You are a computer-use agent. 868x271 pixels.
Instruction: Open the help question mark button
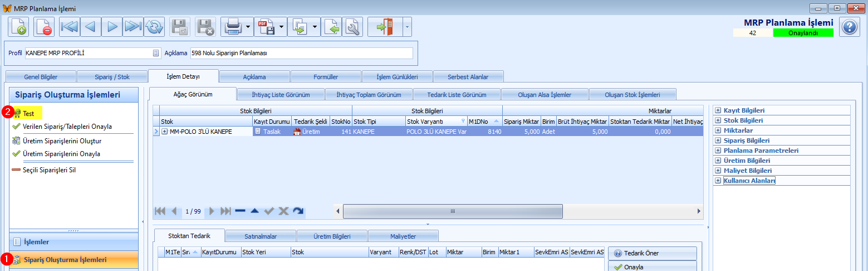[849, 27]
